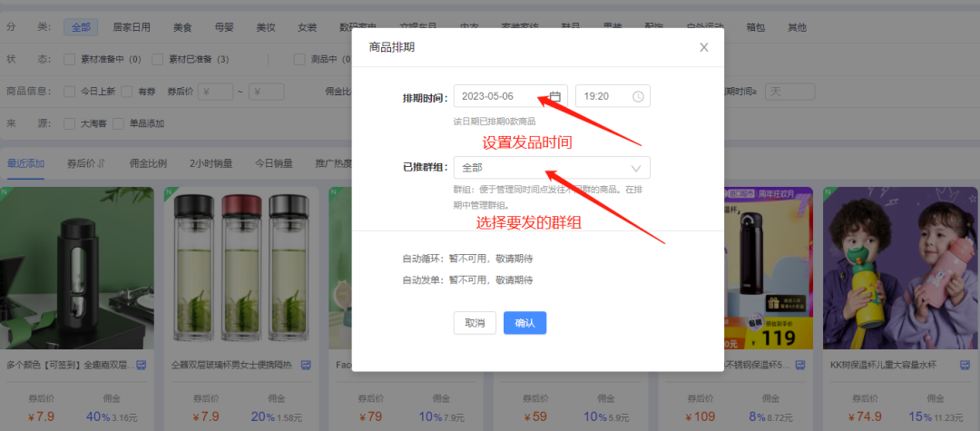980x431 pixels.
Task: Toggle the 素材已准备 (3) checkbox
Action: 158,59
